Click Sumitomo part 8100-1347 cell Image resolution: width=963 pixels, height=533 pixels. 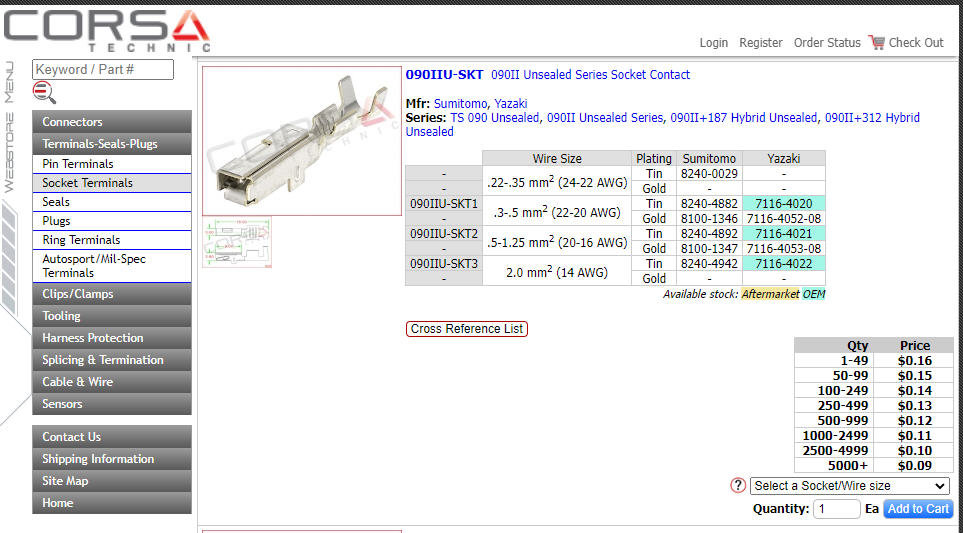pyautogui.click(x=709, y=249)
